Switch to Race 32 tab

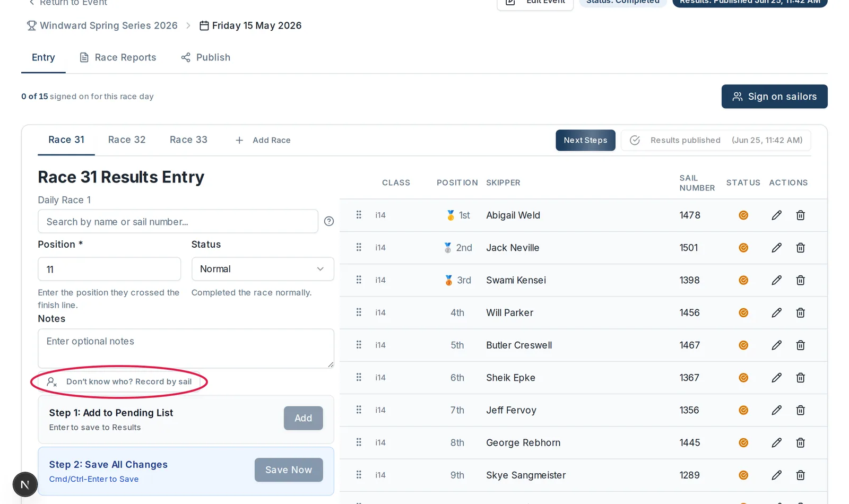127,140
